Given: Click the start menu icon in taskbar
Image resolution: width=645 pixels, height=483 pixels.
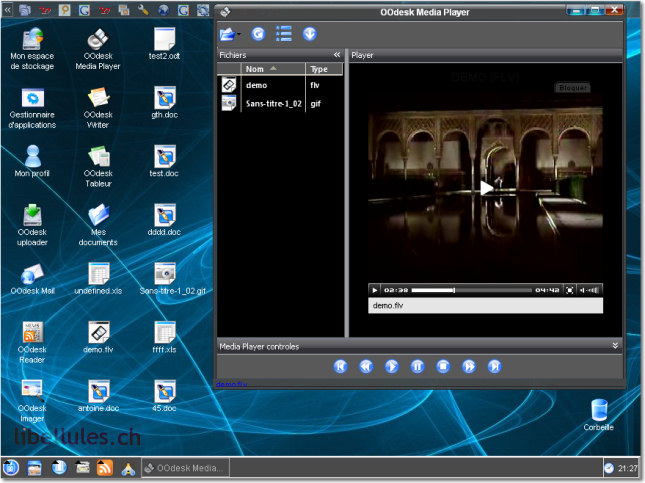Looking at the screenshot, I should [11, 468].
